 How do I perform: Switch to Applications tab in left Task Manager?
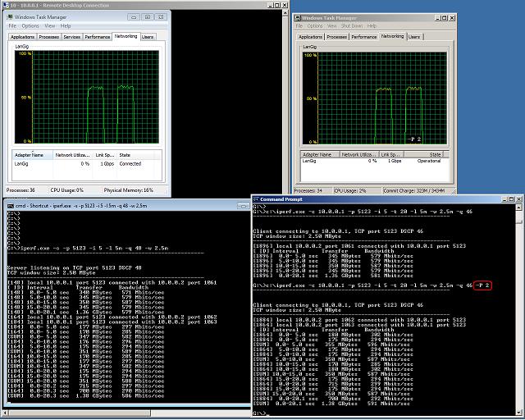(22, 37)
